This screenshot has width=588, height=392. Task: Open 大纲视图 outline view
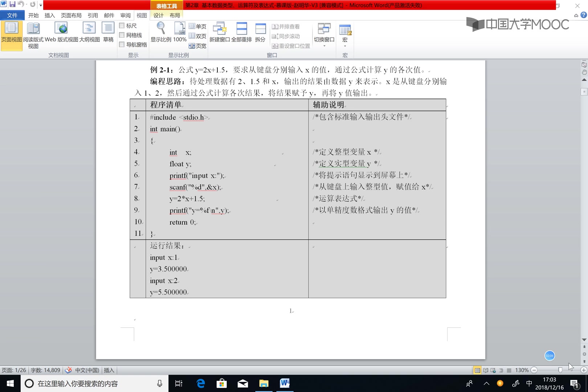pos(89,33)
